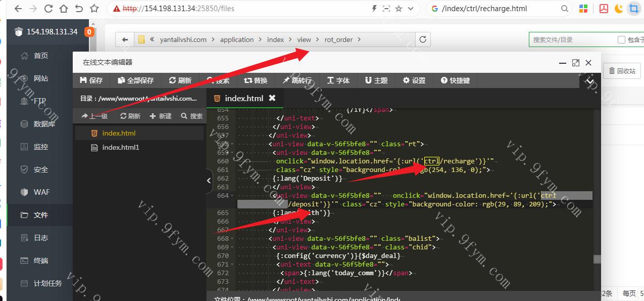Image resolution: width=644 pixels, height=301 pixels.
Task: Open the 替换 replace tool
Action: click(x=256, y=80)
